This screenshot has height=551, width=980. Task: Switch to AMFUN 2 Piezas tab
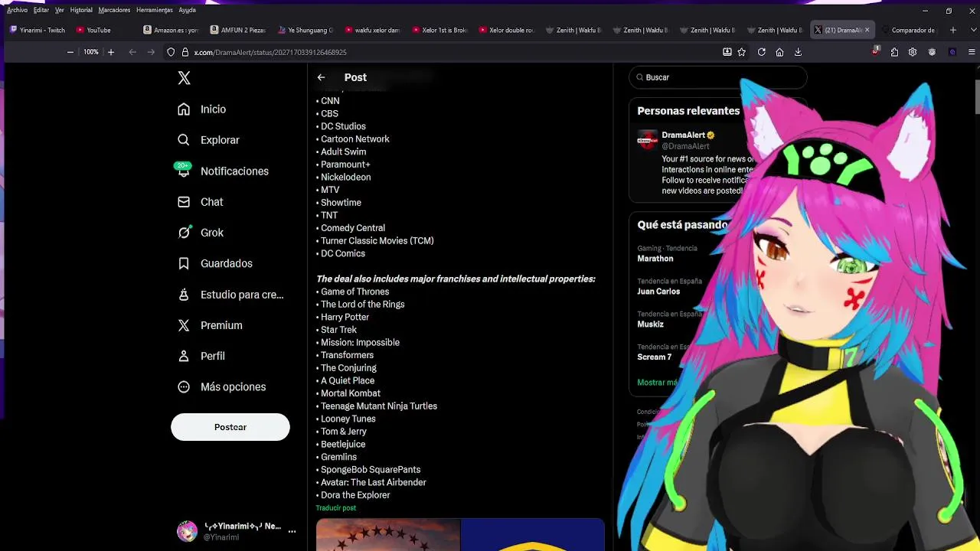pyautogui.click(x=238, y=30)
